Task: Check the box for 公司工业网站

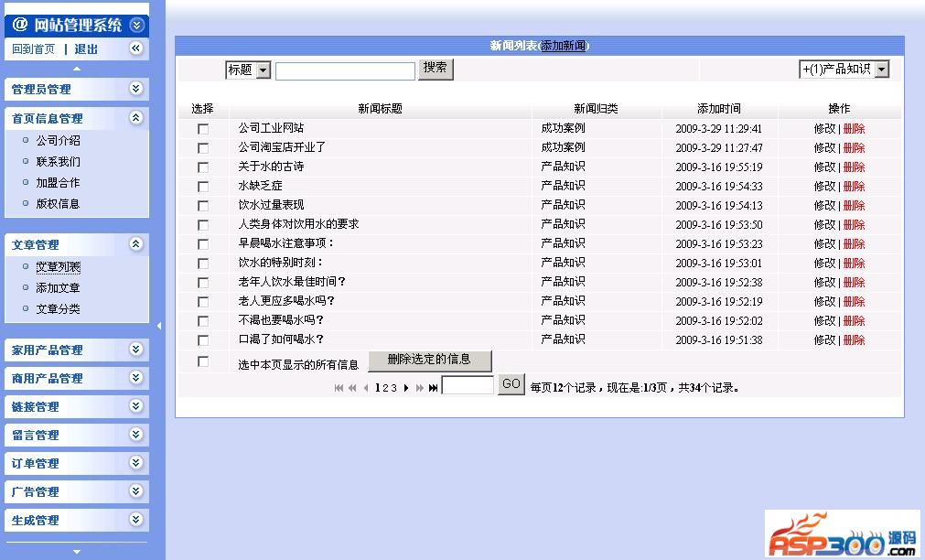Action: (203, 129)
